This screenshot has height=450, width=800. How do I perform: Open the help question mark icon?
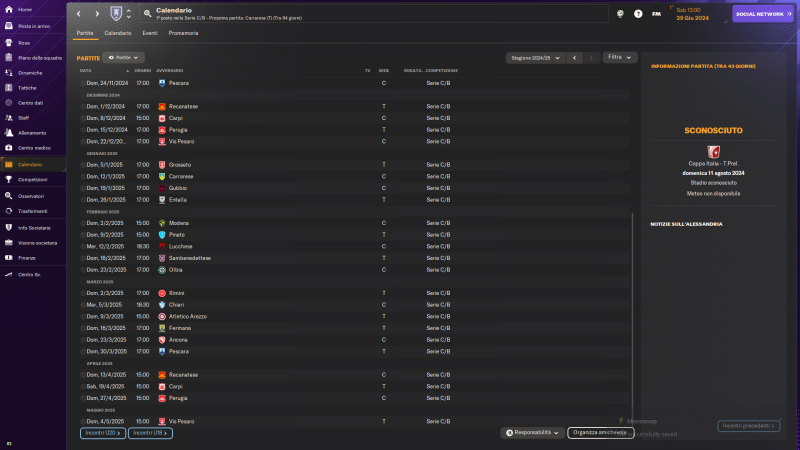[638, 14]
